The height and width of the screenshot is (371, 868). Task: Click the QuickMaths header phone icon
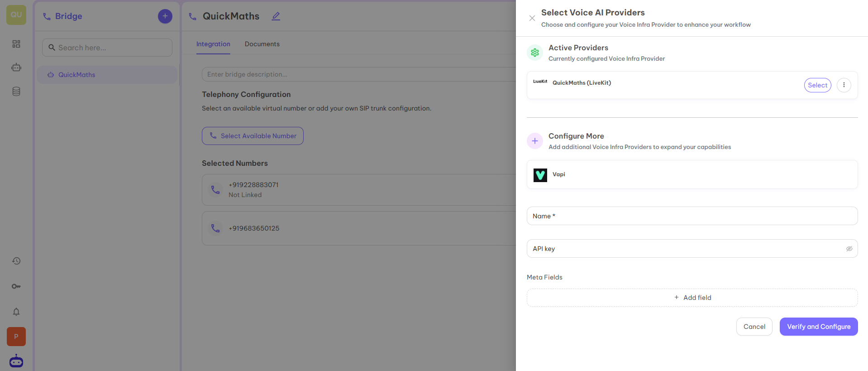point(193,17)
